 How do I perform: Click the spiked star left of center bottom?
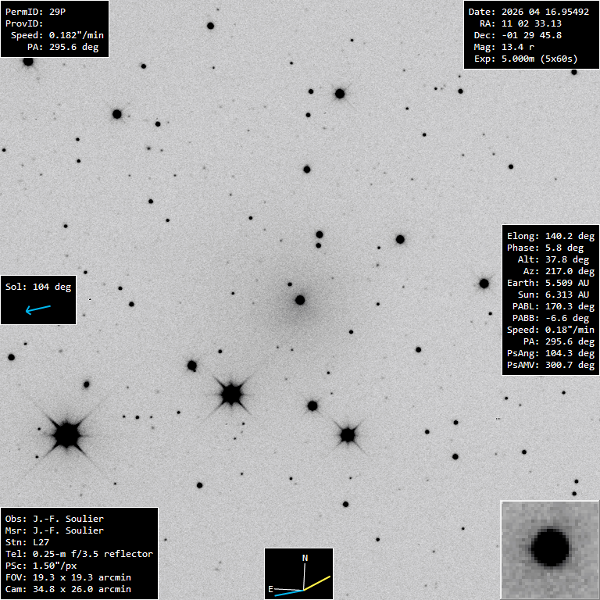point(232,393)
